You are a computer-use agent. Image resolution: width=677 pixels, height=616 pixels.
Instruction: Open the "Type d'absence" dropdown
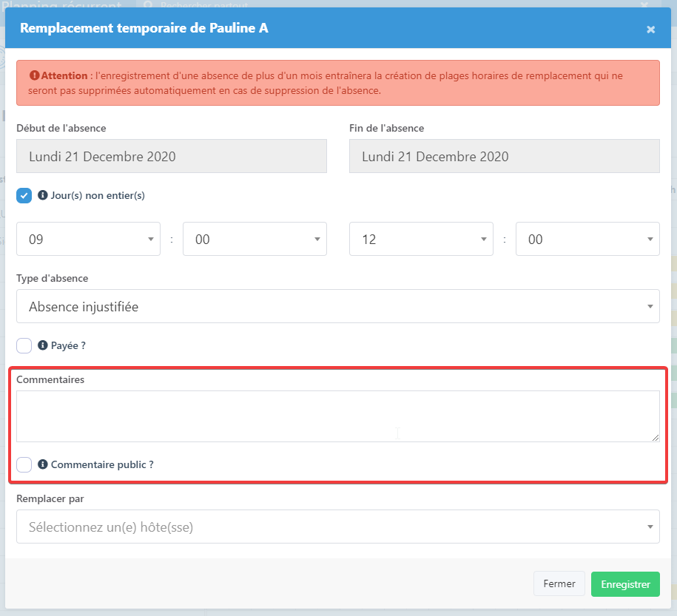[x=337, y=306]
